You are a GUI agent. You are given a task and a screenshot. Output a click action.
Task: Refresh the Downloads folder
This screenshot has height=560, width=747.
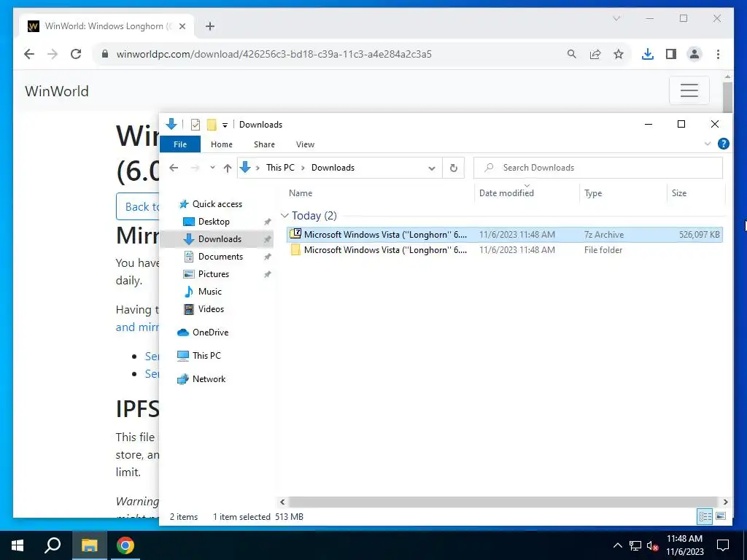coord(454,168)
